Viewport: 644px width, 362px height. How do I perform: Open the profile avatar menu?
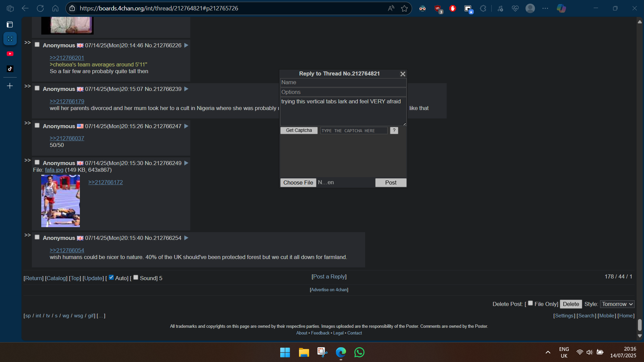click(x=530, y=8)
